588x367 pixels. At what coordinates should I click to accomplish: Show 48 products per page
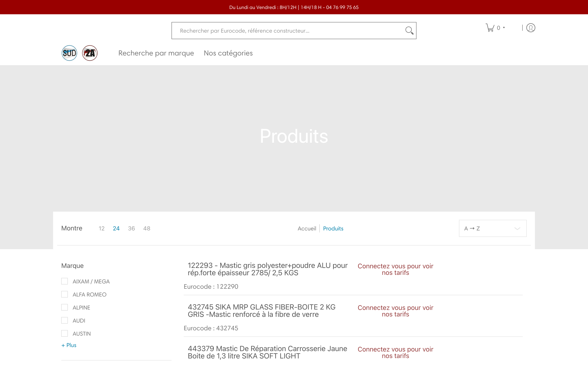tap(147, 228)
